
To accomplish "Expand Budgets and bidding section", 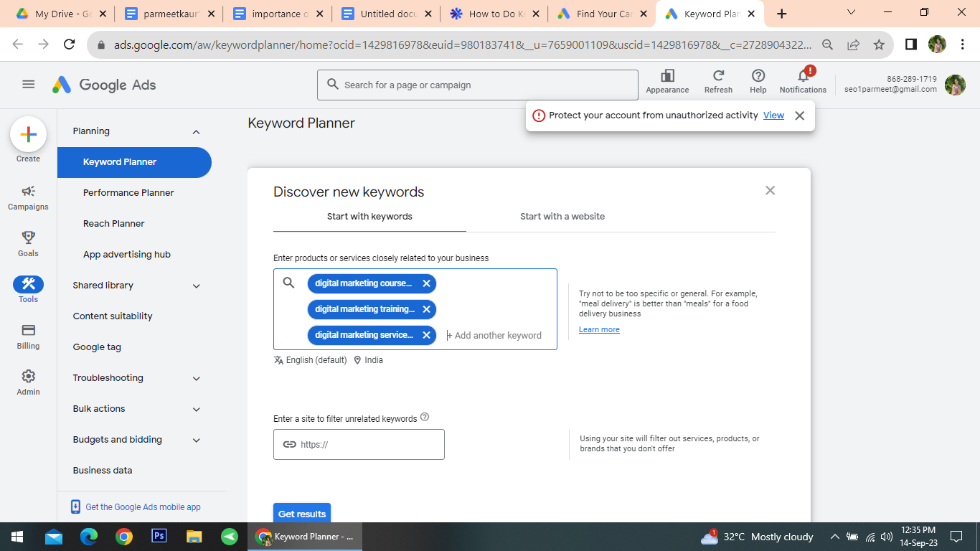I will coord(196,441).
